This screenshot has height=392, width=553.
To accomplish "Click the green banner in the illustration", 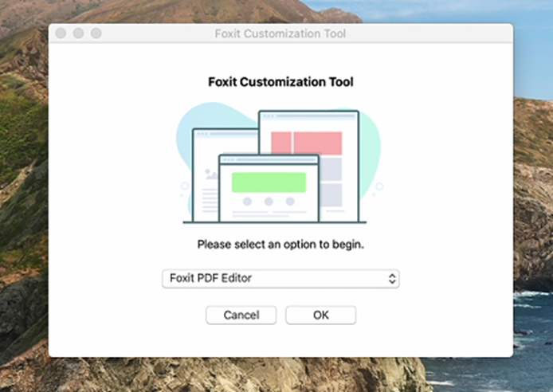I will pos(269,182).
